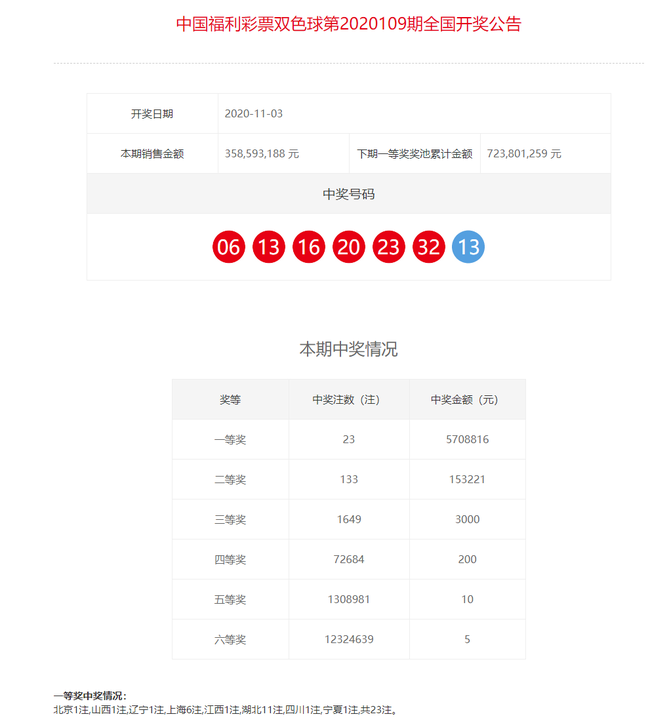Select third prize count 1649

(349, 519)
